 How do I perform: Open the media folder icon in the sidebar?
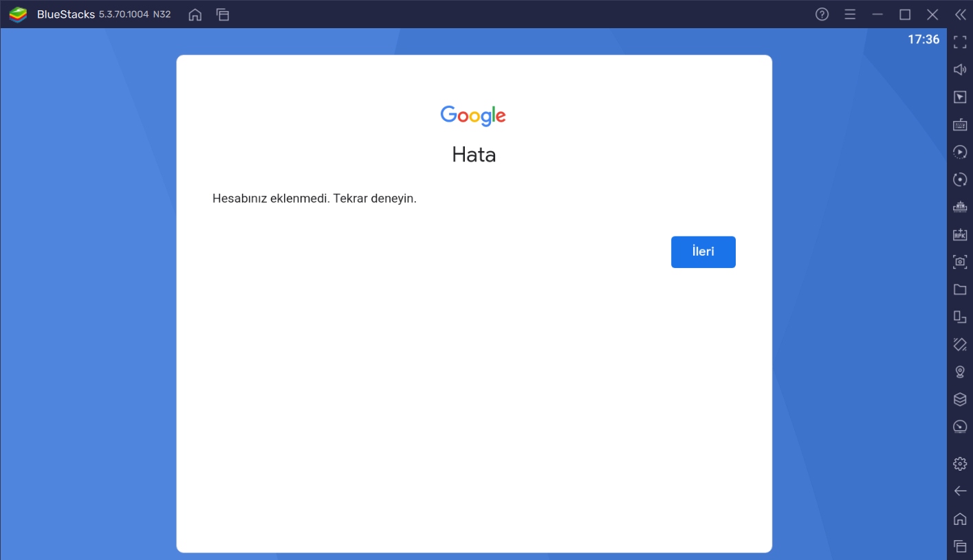click(x=960, y=289)
